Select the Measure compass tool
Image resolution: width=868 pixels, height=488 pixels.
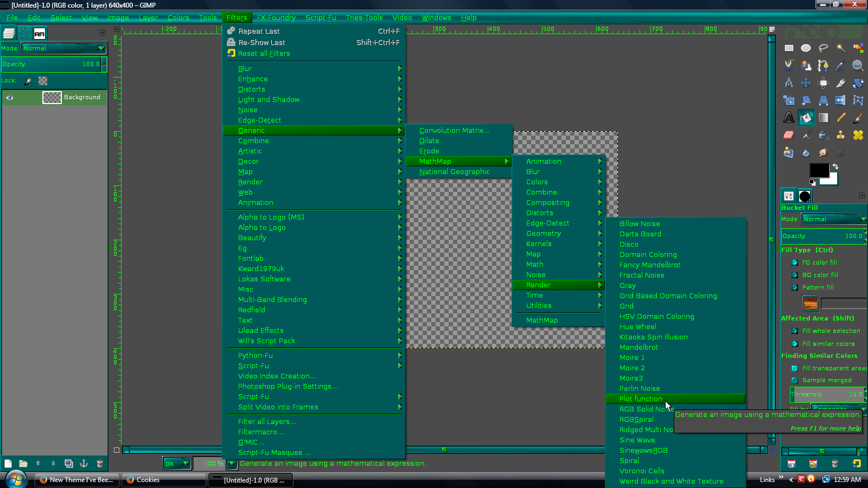(x=789, y=83)
